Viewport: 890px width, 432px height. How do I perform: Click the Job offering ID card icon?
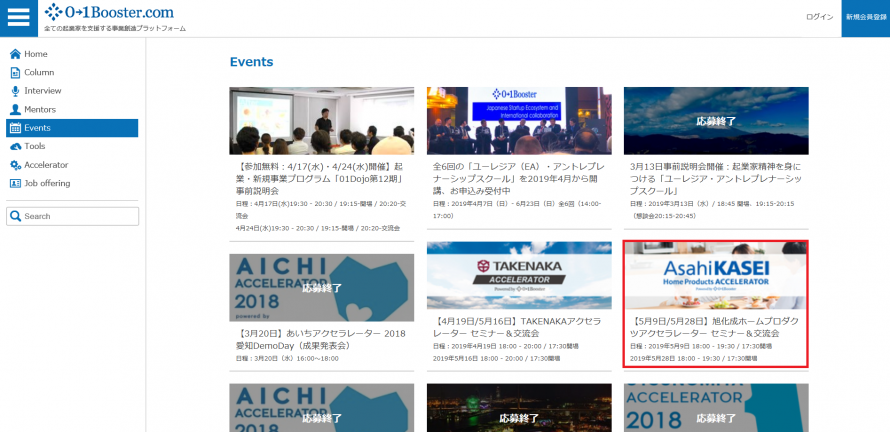pyautogui.click(x=15, y=183)
